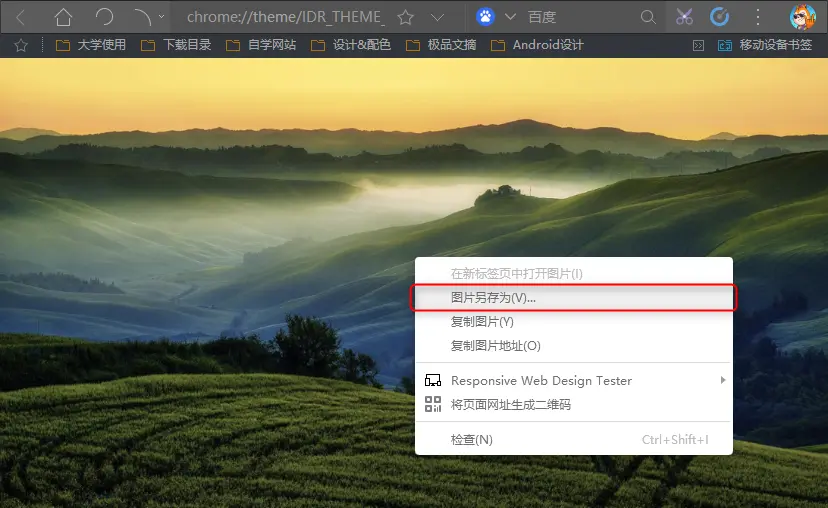828x508 pixels.
Task: Click the blue circular extension icon
Action: point(719,17)
